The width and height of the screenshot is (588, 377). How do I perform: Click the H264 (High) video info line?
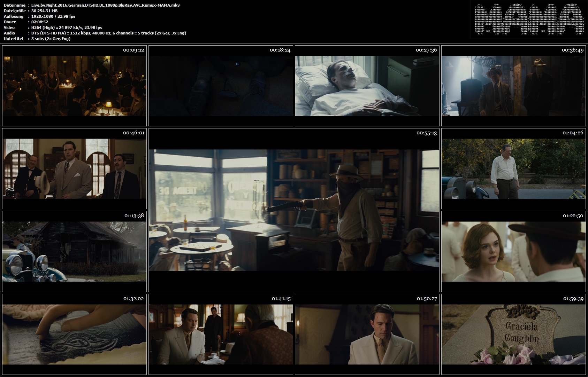tap(67, 28)
